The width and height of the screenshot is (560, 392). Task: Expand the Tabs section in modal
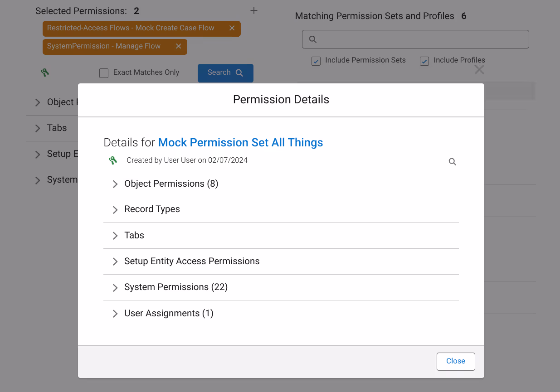coord(281,236)
